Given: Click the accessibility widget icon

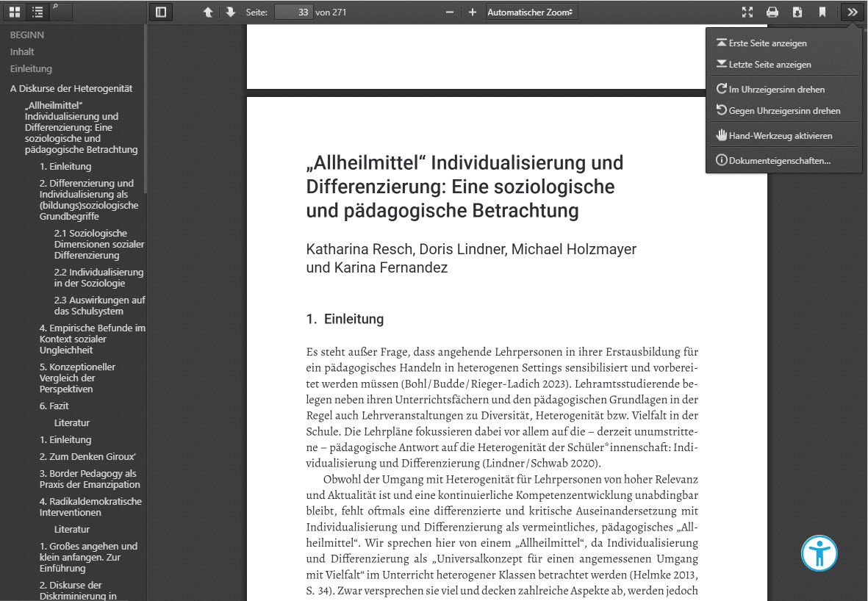Looking at the screenshot, I should (819, 553).
